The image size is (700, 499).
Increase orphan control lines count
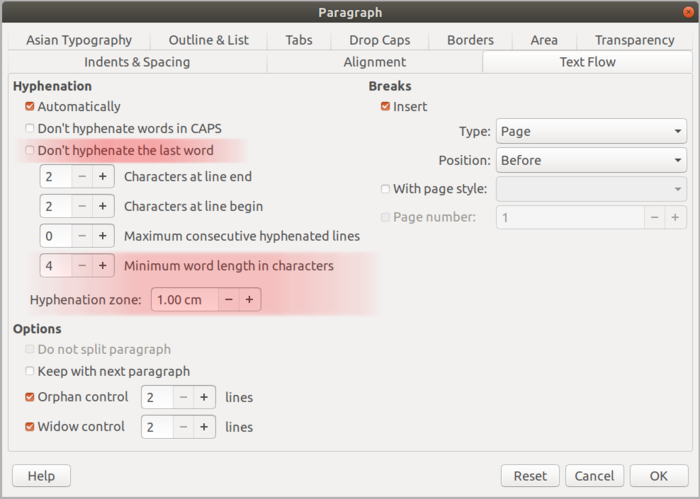204,397
